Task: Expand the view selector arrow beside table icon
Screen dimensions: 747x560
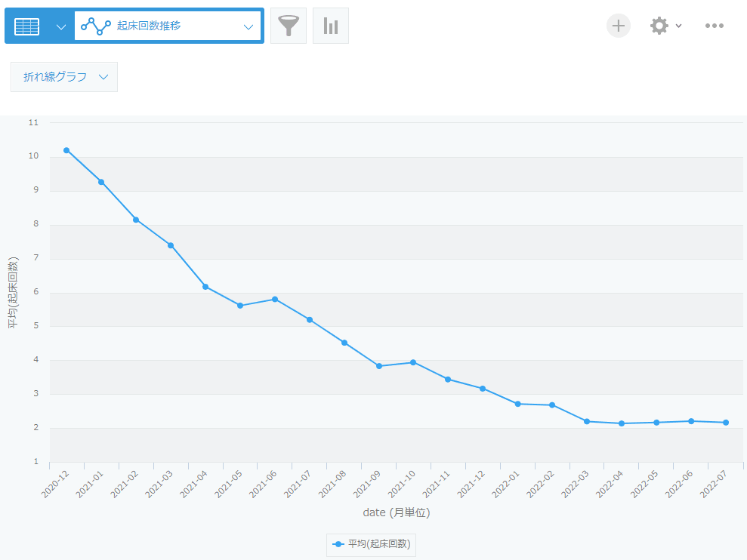Action: coord(61,26)
